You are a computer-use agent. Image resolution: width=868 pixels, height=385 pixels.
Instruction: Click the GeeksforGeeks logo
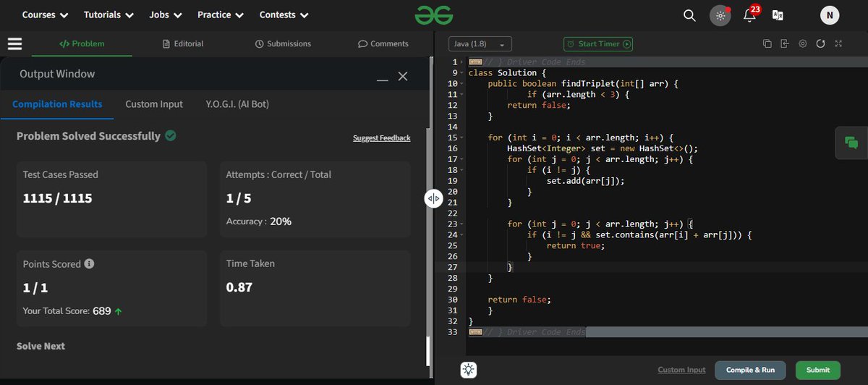point(433,14)
